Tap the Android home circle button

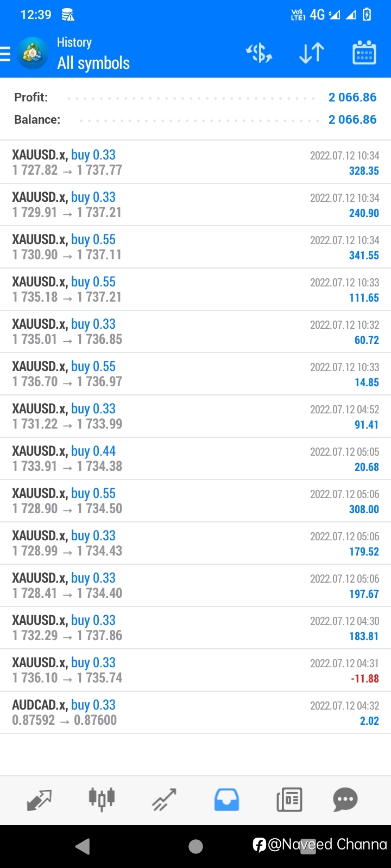(x=195, y=846)
